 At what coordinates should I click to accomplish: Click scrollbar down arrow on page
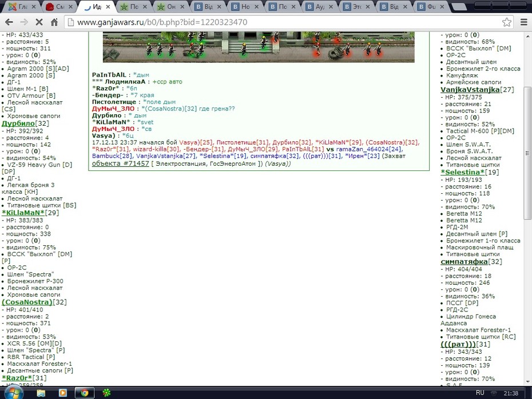pos(528,382)
